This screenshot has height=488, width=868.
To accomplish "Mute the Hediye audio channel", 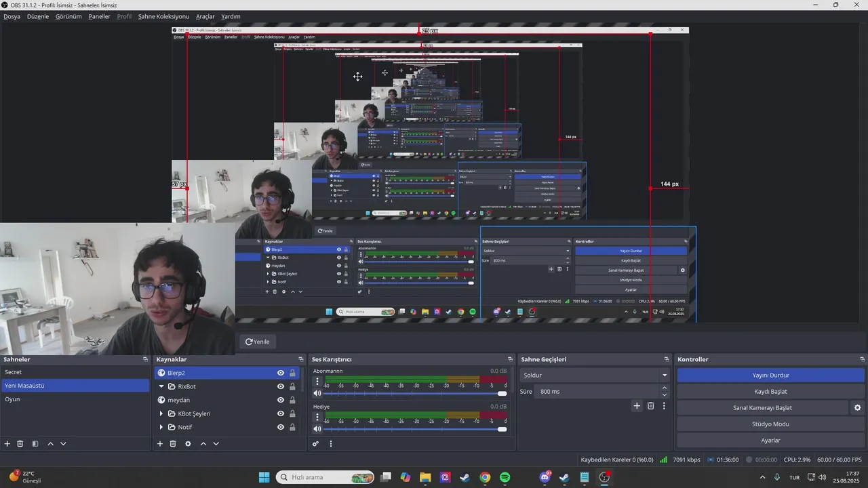I will [317, 428].
